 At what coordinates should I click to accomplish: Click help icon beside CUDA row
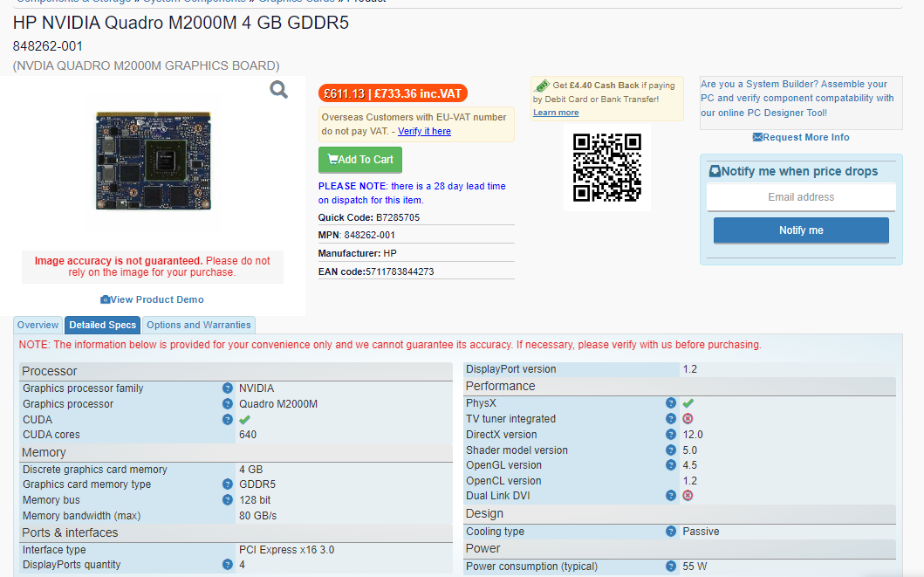227,420
